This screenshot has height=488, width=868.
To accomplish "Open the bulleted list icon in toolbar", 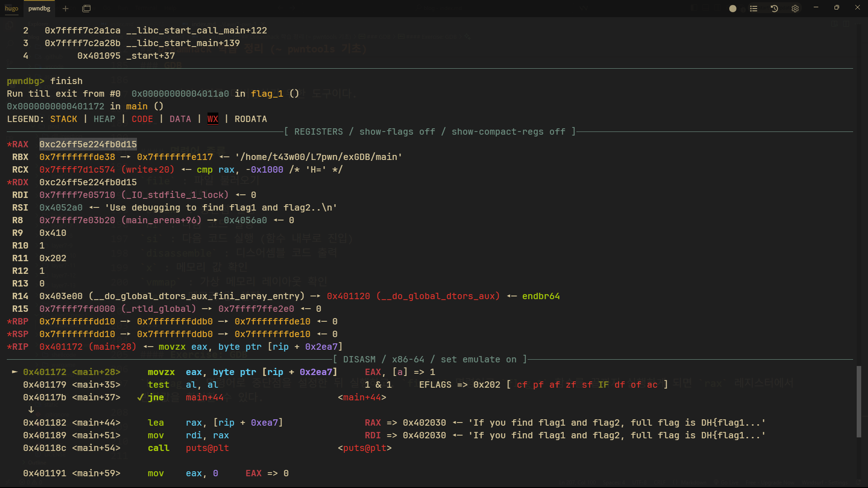I will (x=754, y=9).
